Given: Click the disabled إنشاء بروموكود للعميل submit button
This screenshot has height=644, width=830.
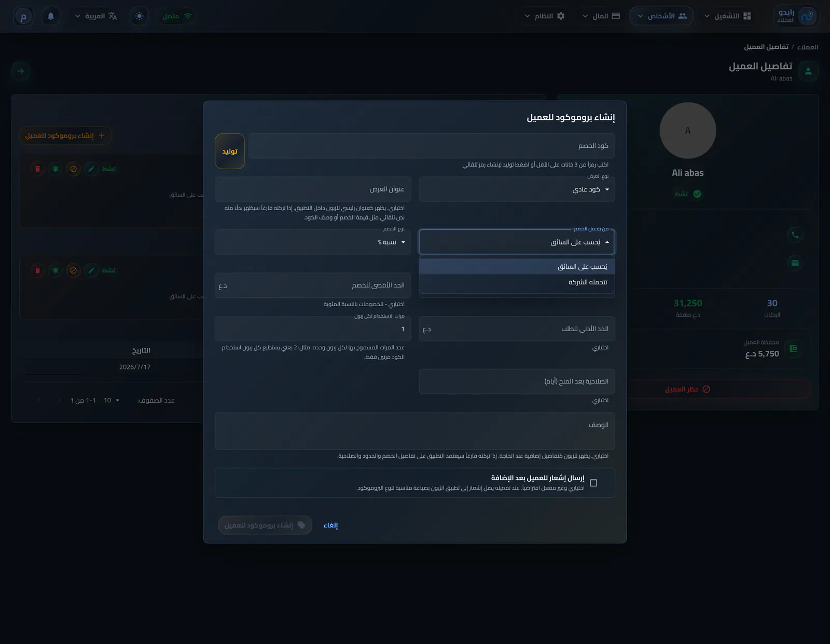Looking at the screenshot, I should click(265, 525).
